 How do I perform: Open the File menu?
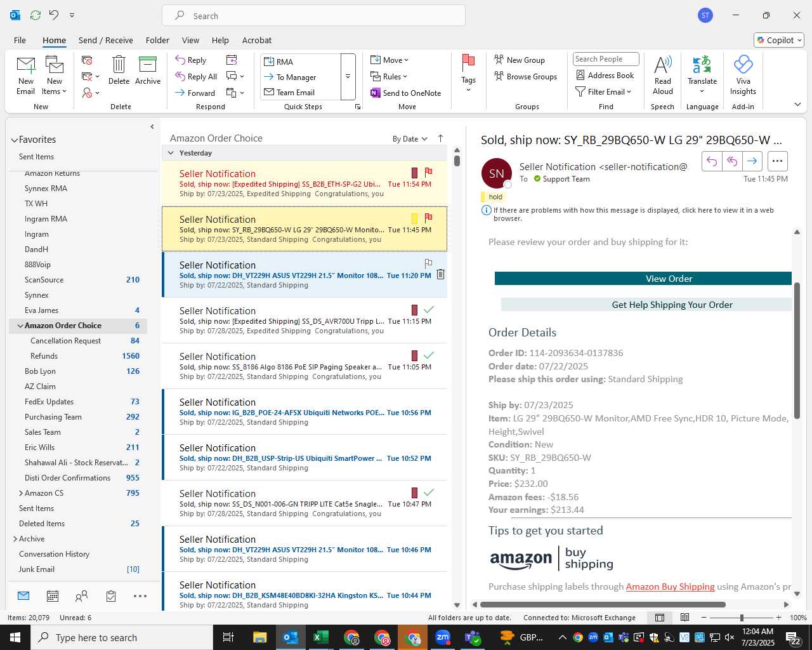(x=20, y=40)
